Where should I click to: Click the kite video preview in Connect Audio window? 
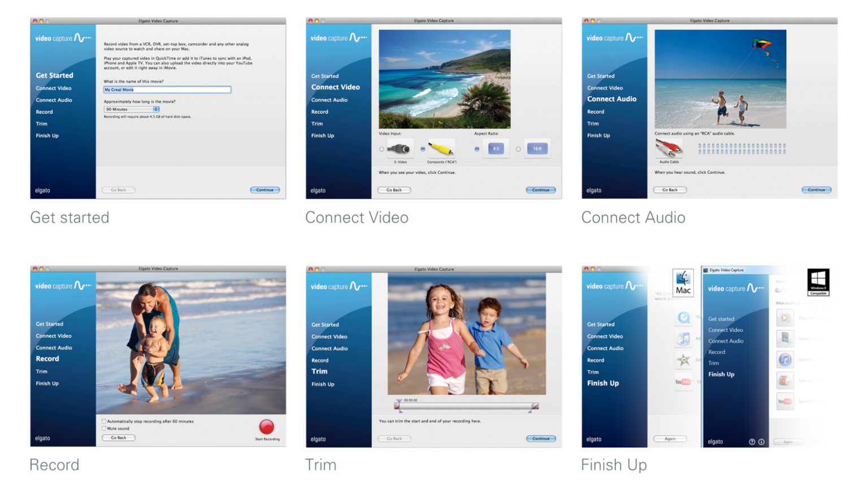point(721,79)
